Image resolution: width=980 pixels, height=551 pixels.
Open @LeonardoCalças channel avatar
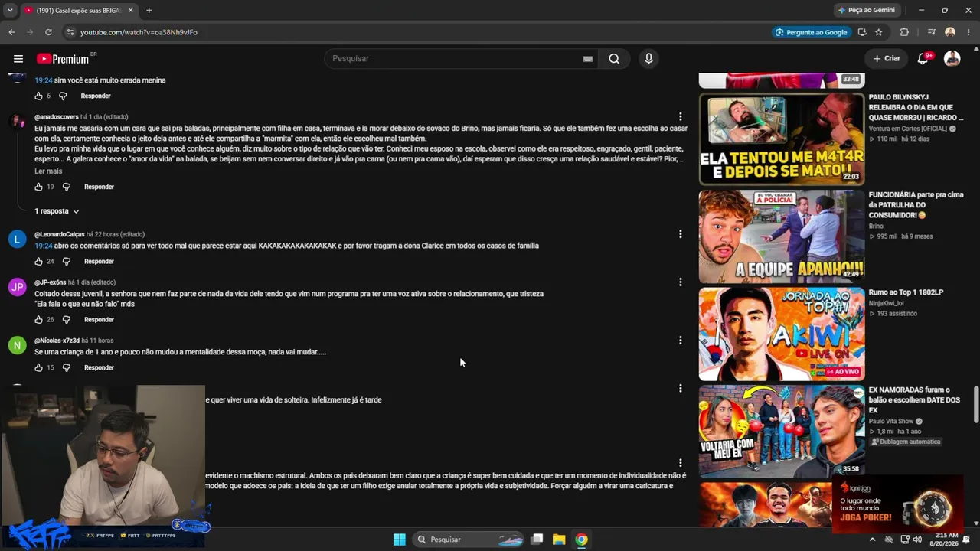click(17, 240)
